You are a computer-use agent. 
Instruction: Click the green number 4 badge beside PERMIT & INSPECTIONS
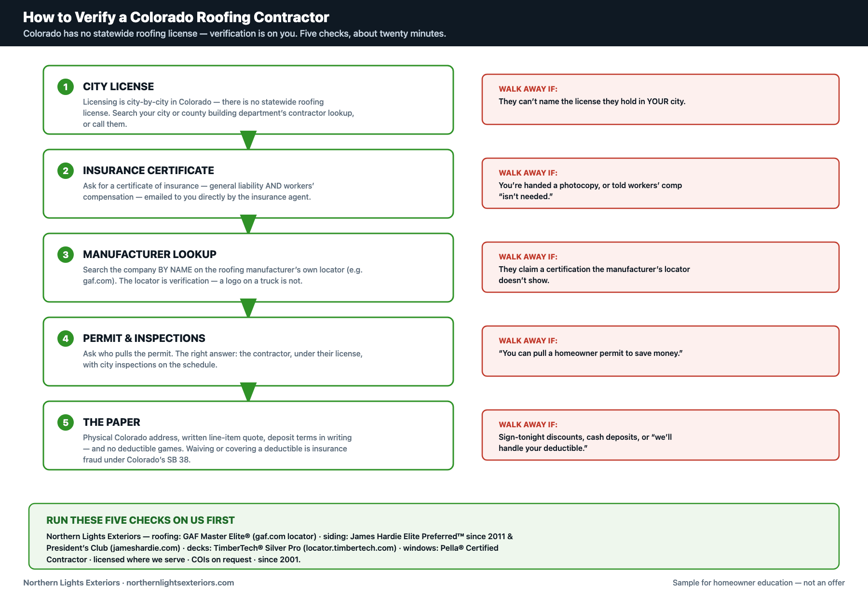[x=66, y=339]
